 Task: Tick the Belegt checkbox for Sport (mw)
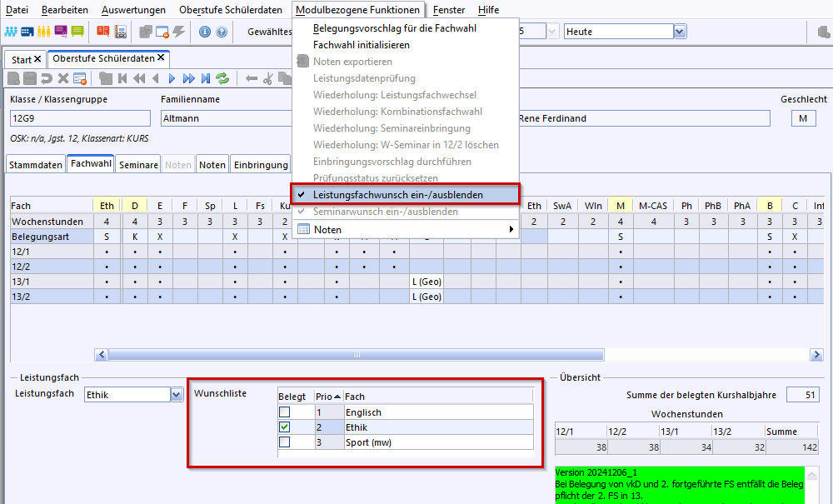tap(285, 442)
